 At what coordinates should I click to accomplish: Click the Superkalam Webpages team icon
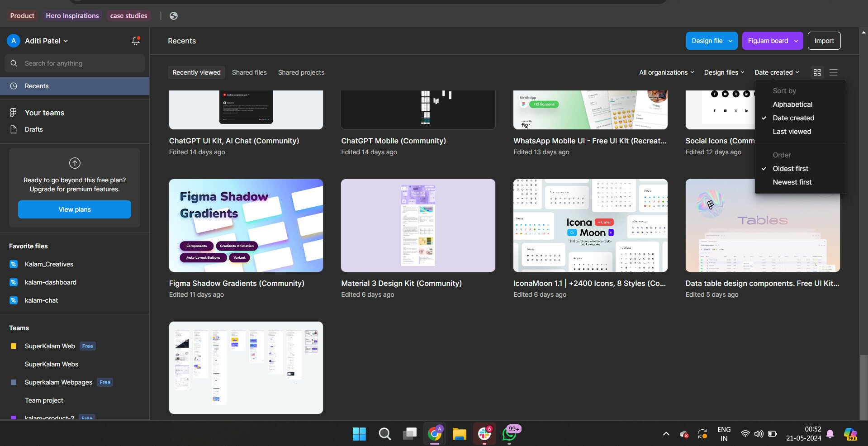pyautogui.click(x=14, y=382)
